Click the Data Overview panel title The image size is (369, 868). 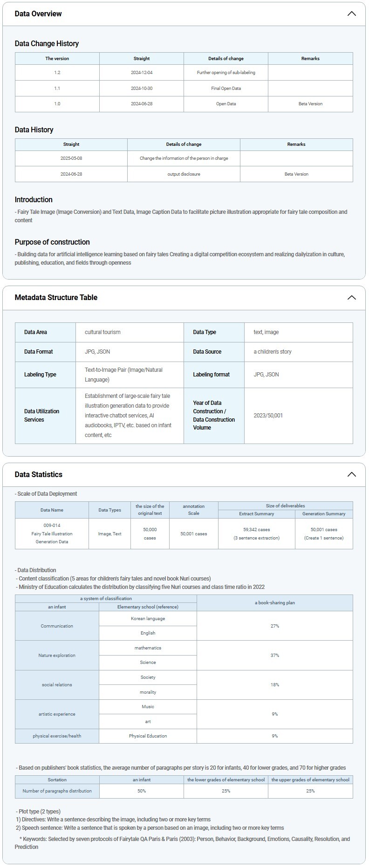pyautogui.click(x=38, y=14)
